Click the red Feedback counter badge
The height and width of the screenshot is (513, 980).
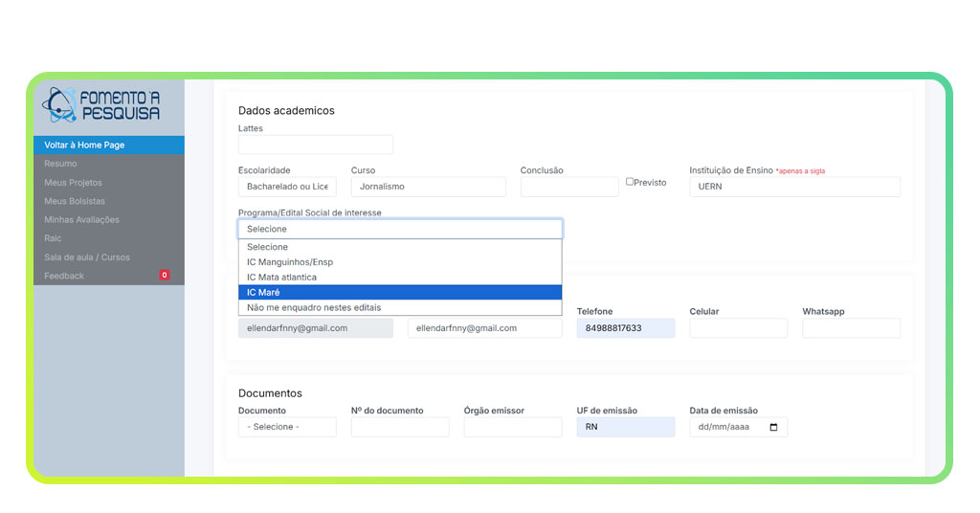pos(165,276)
